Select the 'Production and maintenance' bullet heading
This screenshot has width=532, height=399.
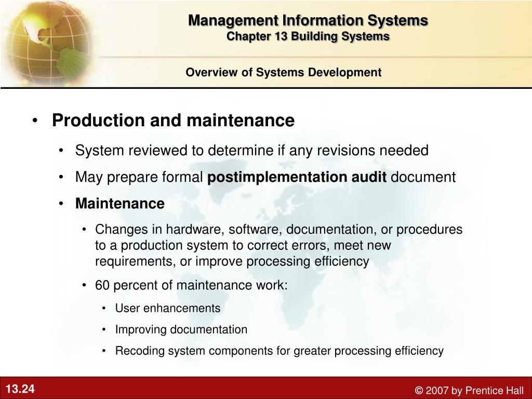[173, 120]
